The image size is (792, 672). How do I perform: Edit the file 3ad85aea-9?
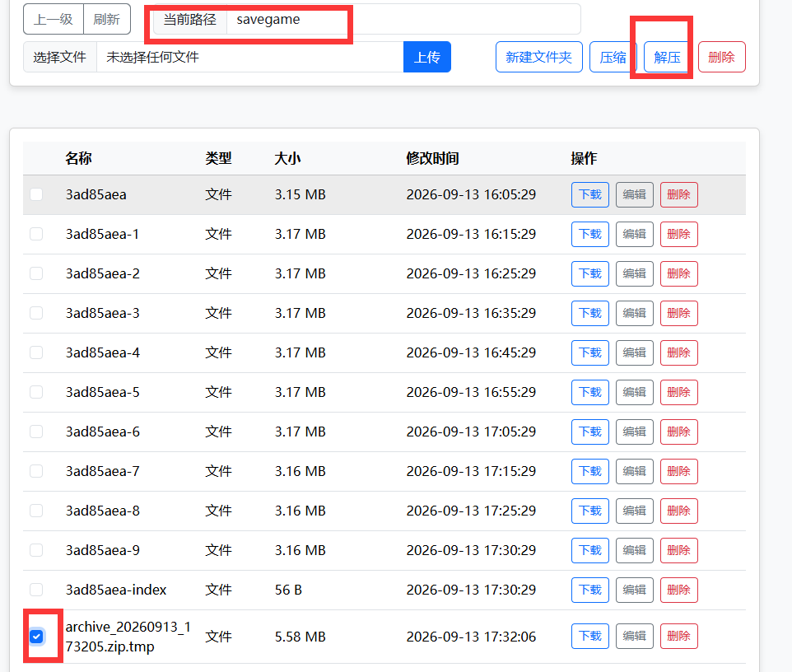pyautogui.click(x=635, y=550)
